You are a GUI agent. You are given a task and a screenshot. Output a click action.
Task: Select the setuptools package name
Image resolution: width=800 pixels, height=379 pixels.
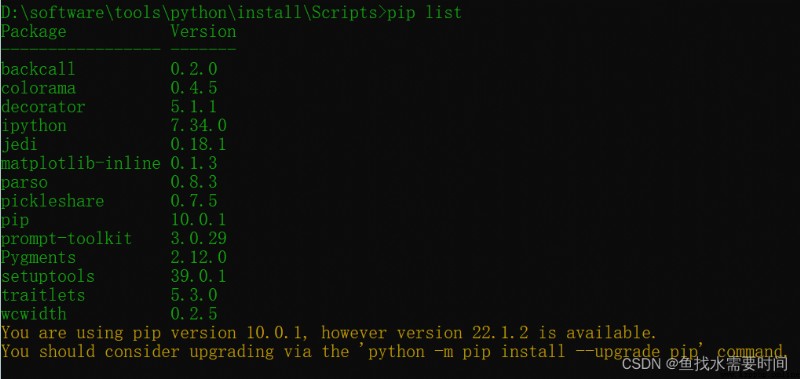(x=47, y=276)
